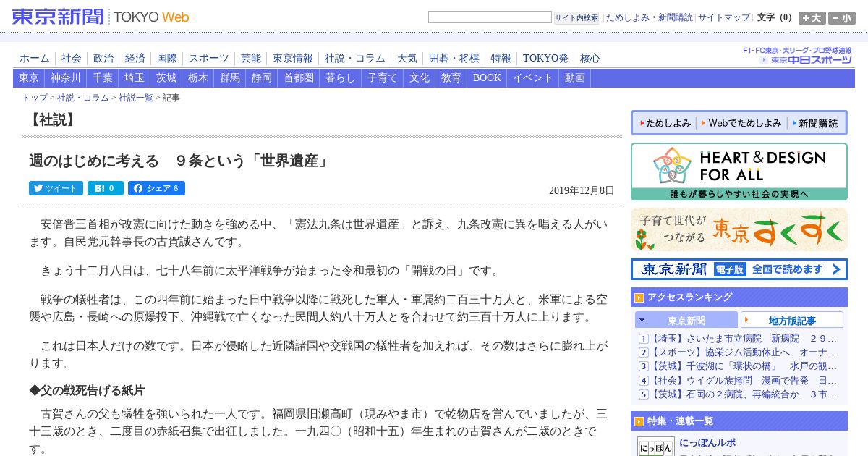This screenshot has height=456, width=868.
Task: Select 埼玉 in the regional bar
Action: coord(135,78)
